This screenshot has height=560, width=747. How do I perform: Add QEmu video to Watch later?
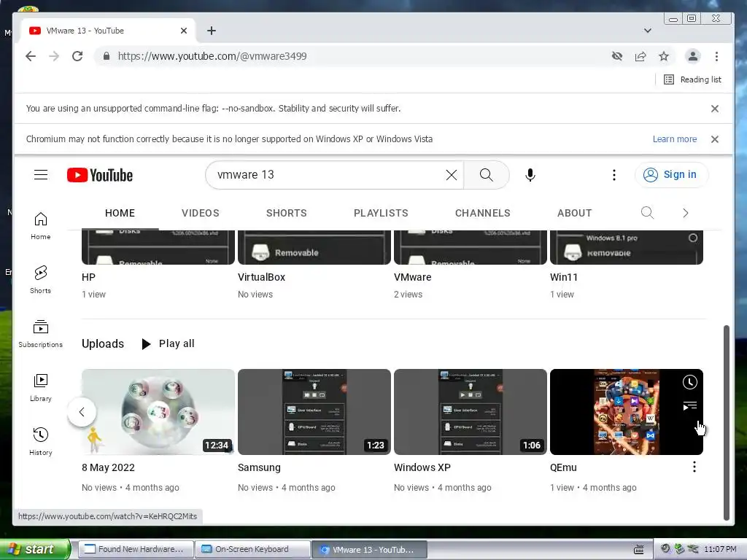(x=690, y=382)
